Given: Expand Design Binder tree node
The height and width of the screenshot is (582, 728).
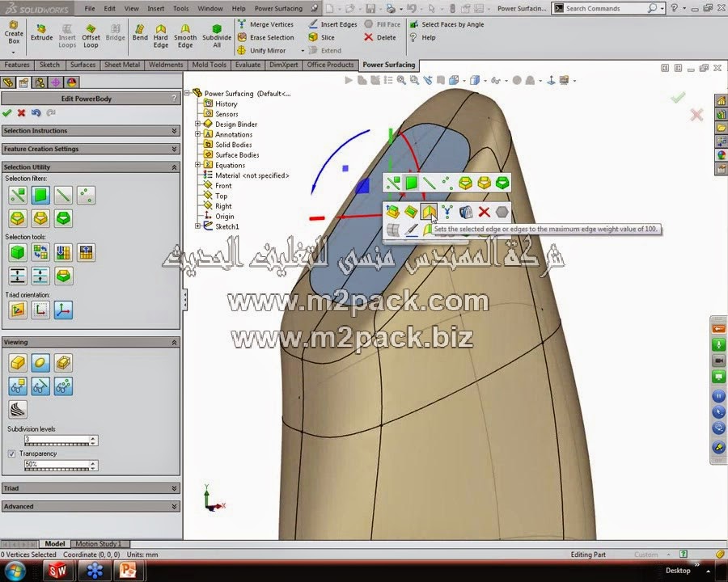Looking at the screenshot, I should coord(198,124).
